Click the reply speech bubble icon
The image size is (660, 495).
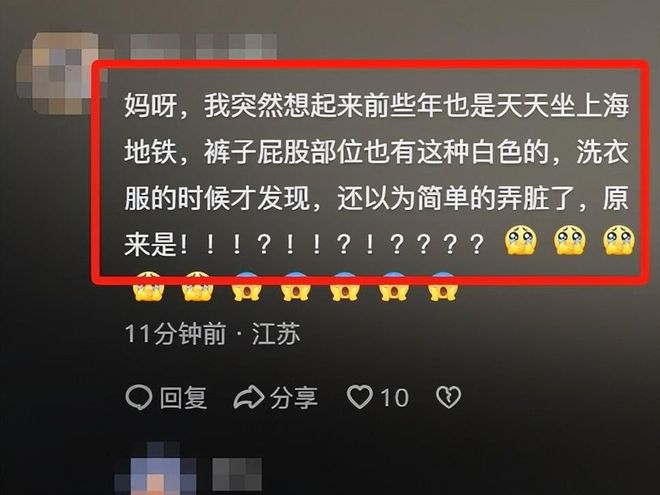(x=138, y=397)
